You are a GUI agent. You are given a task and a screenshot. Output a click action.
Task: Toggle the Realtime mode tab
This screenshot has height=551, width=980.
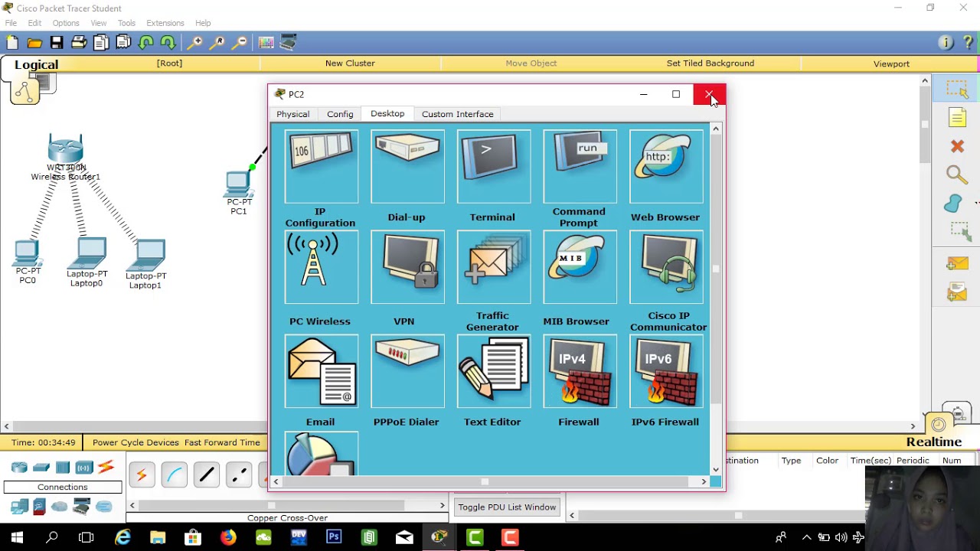pyautogui.click(x=934, y=442)
